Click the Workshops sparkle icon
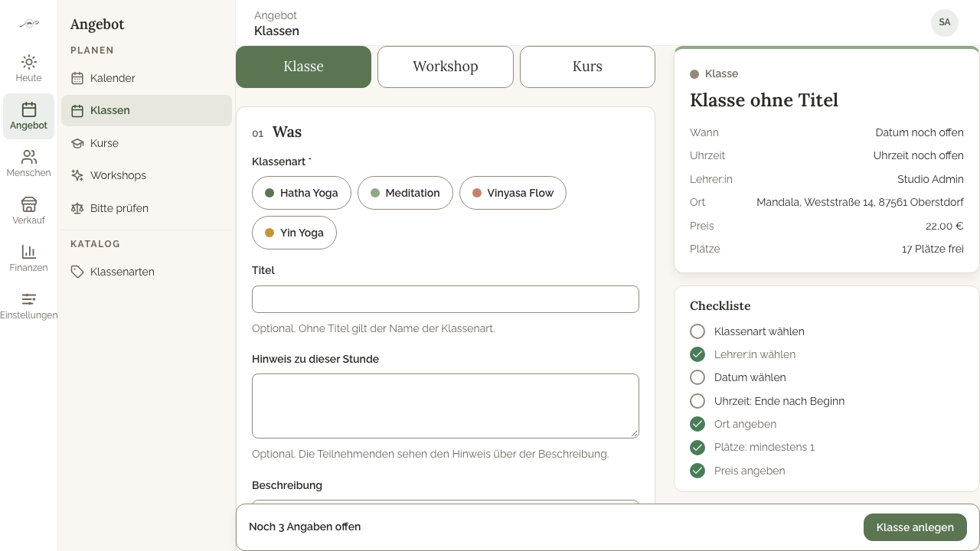Screen dimensions: 980x551 point(77,175)
